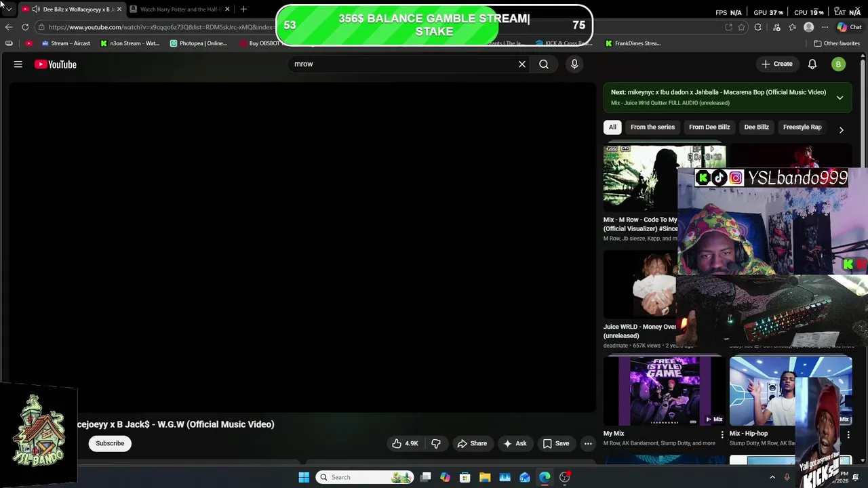
Task: Open browser tab list dropdown
Action: 9,9
